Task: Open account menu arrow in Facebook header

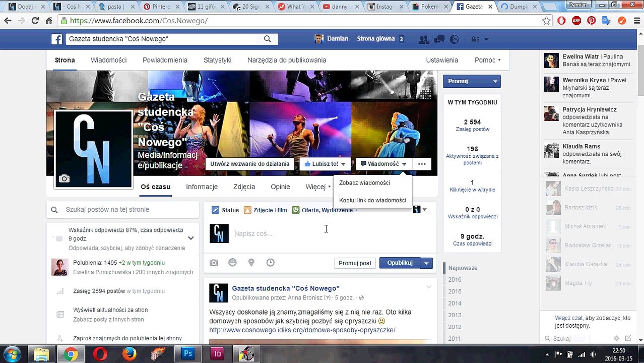Action: [486, 39]
